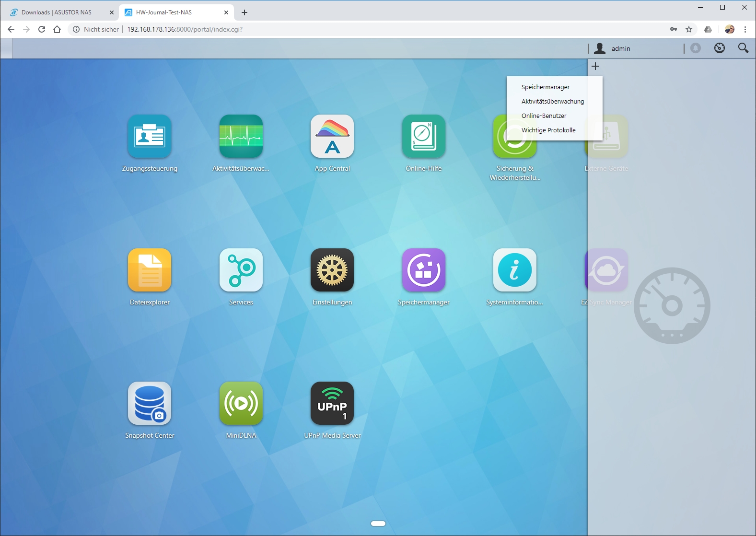Select the HW-Journal-Test-NAS browser tab
The image size is (756, 536).
(x=176, y=12)
